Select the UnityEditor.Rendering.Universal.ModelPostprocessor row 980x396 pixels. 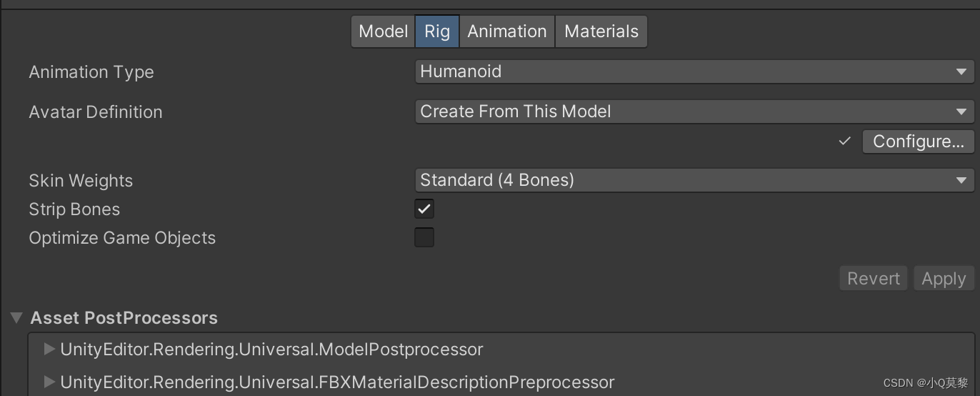point(271,350)
